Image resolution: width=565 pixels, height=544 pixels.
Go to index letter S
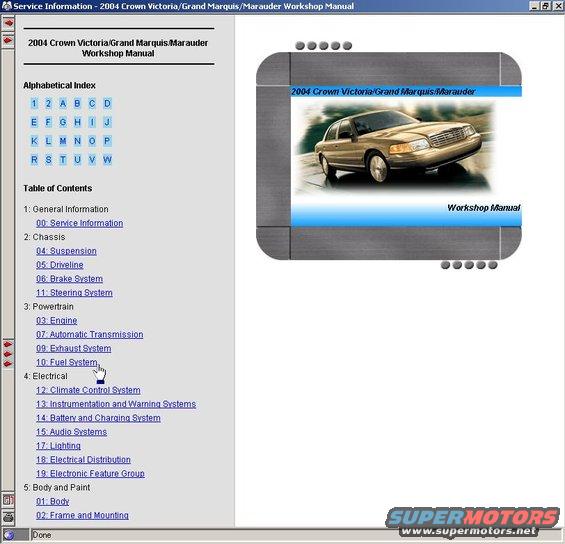(x=48, y=160)
